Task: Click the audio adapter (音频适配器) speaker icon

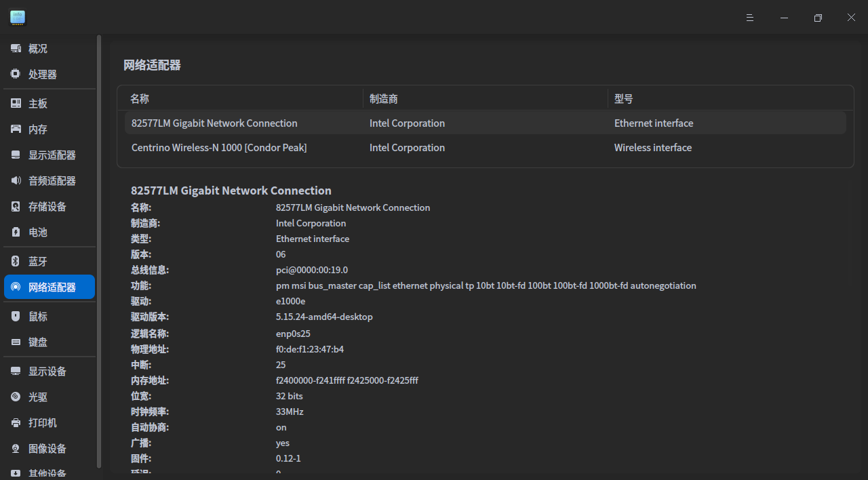Action: 16,181
